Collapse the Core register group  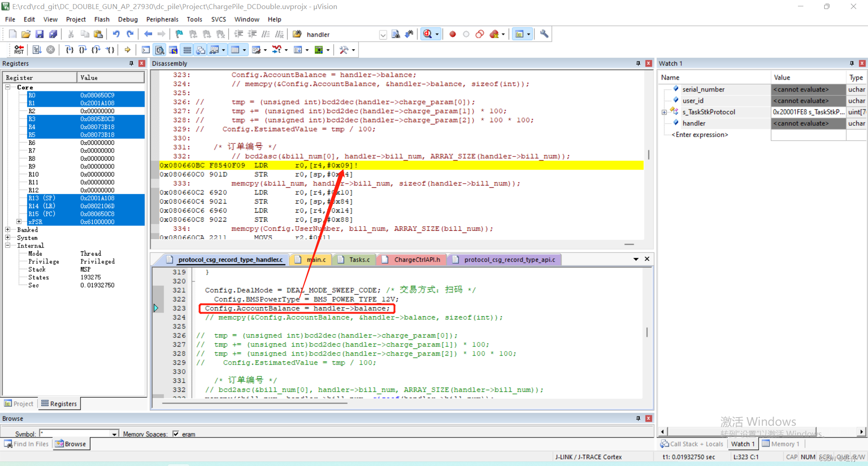(x=8, y=87)
